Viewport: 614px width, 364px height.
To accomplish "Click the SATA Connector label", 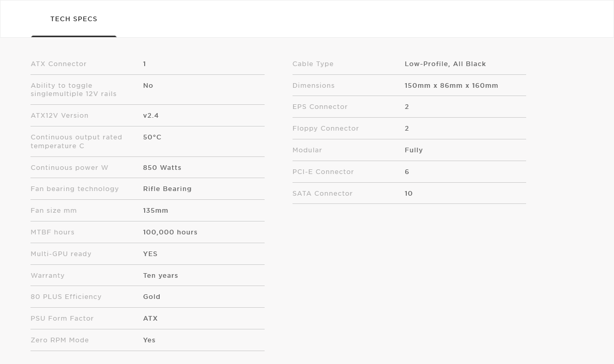I will (323, 194).
